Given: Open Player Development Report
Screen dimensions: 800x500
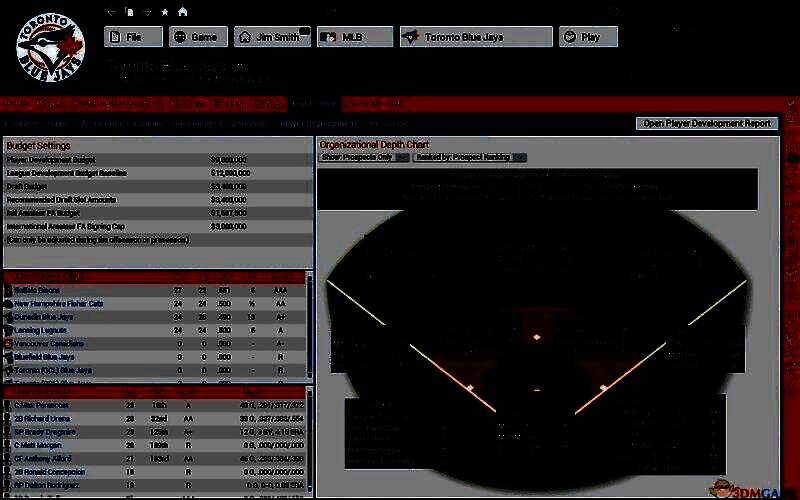Looking at the screenshot, I should coord(707,123).
